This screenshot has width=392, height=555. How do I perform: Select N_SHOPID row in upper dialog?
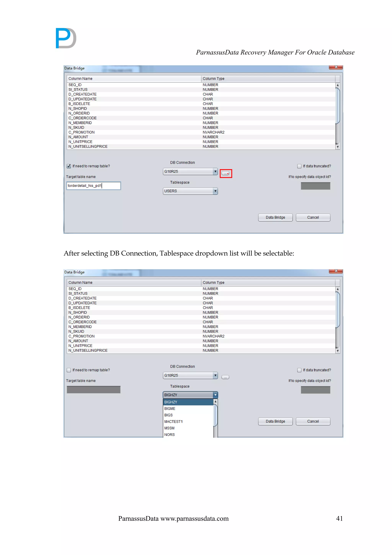point(201,108)
